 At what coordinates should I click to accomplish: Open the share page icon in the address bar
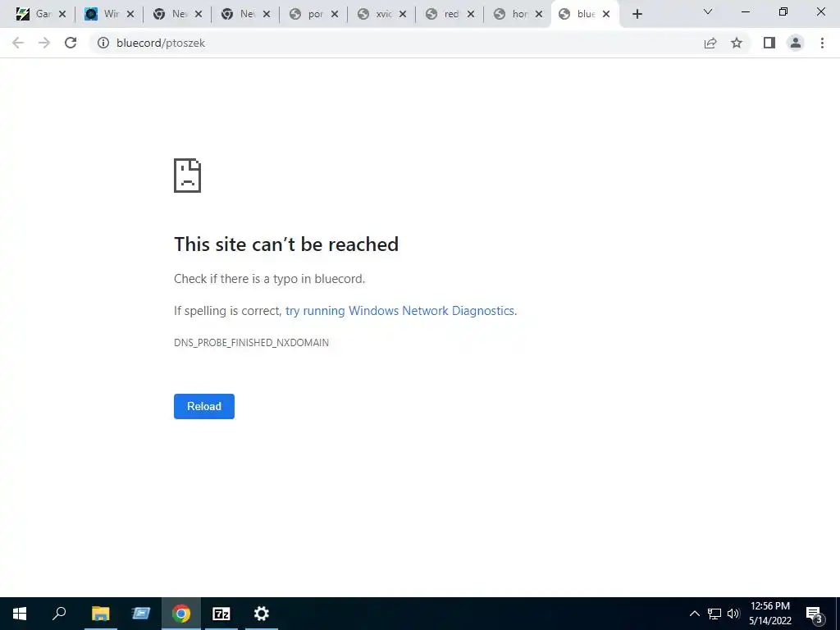click(710, 43)
